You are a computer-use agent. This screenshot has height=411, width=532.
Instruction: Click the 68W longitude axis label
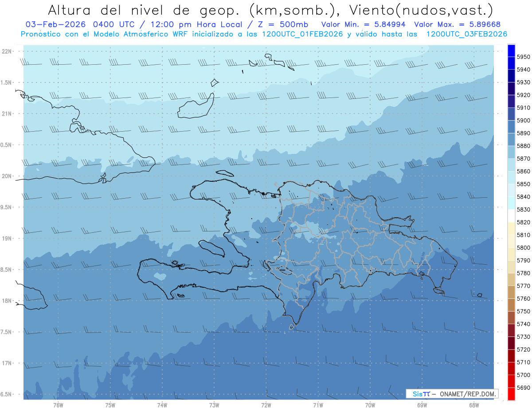tap(474, 405)
